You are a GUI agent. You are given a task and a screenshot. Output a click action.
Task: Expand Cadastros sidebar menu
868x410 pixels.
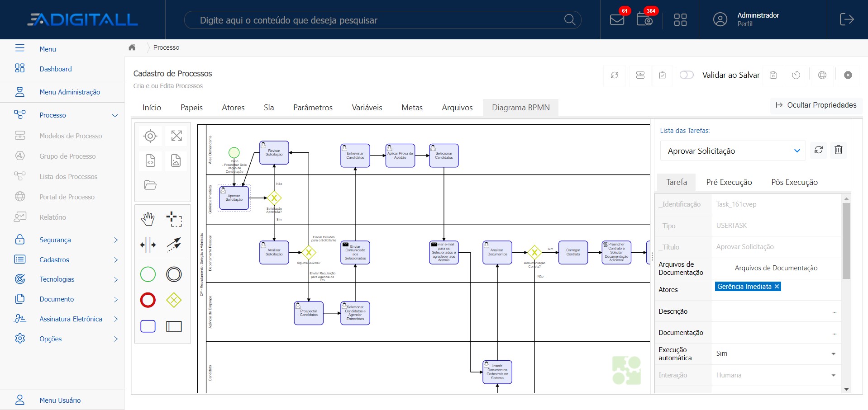point(115,260)
